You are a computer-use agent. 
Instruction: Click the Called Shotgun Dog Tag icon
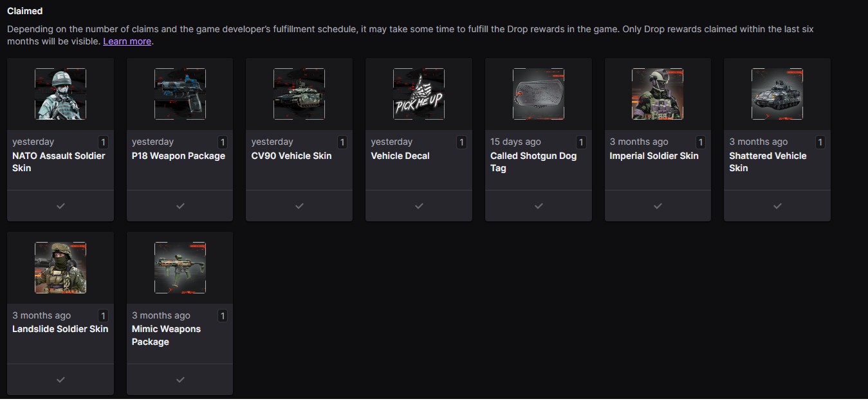pos(538,94)
